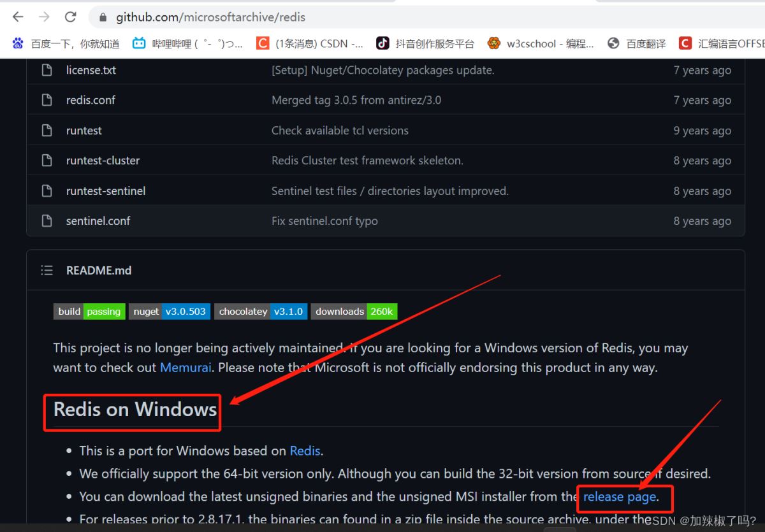The width and height of the screenshot is (765, 532).
Task: Click the file icon beside license.txt
Action: [47, 70]
